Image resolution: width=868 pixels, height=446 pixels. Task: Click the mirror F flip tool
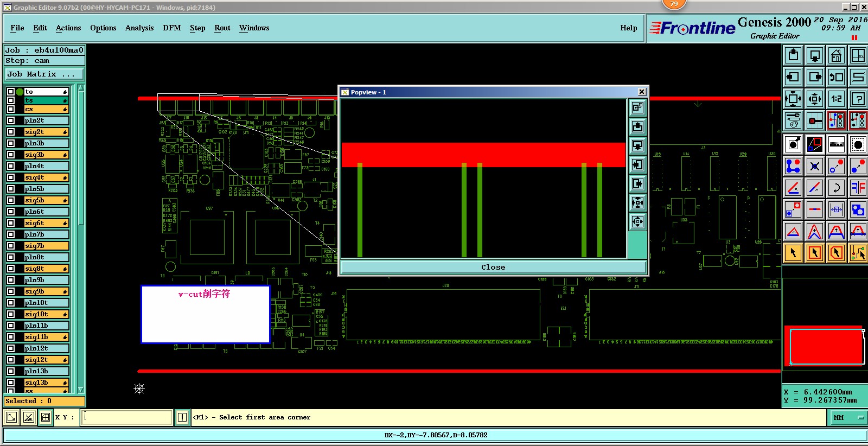[858, 188]
